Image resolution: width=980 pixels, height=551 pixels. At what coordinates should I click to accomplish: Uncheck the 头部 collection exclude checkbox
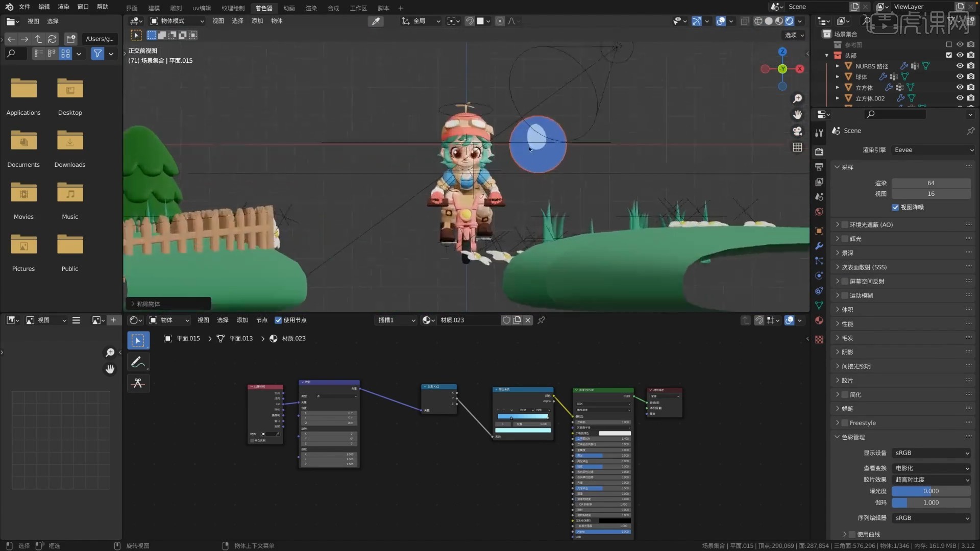coord(949,55)
